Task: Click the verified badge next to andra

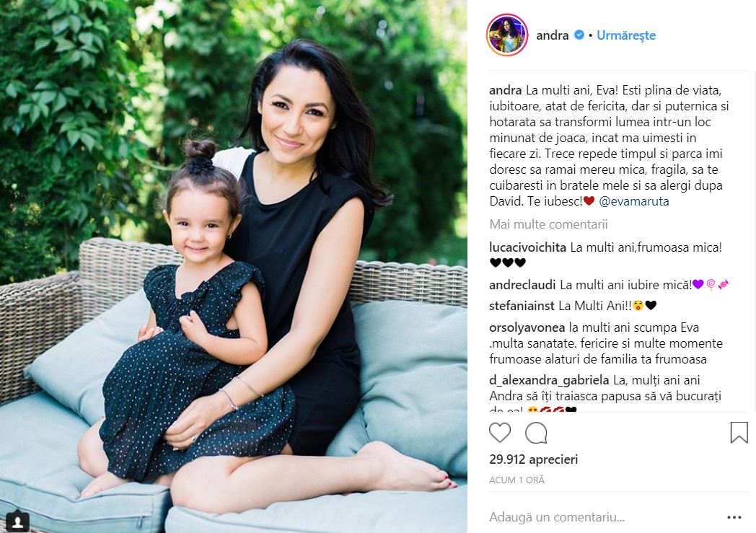Action: (x=579, y=35)
